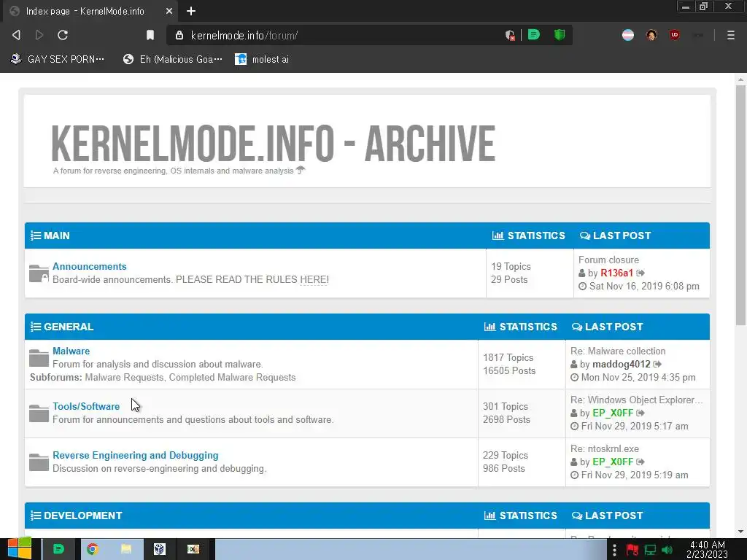The width and height of the screenshot is (747, 560).
Task: Open File Explorer from the taskbar
Action: click(x=125, y=549)
